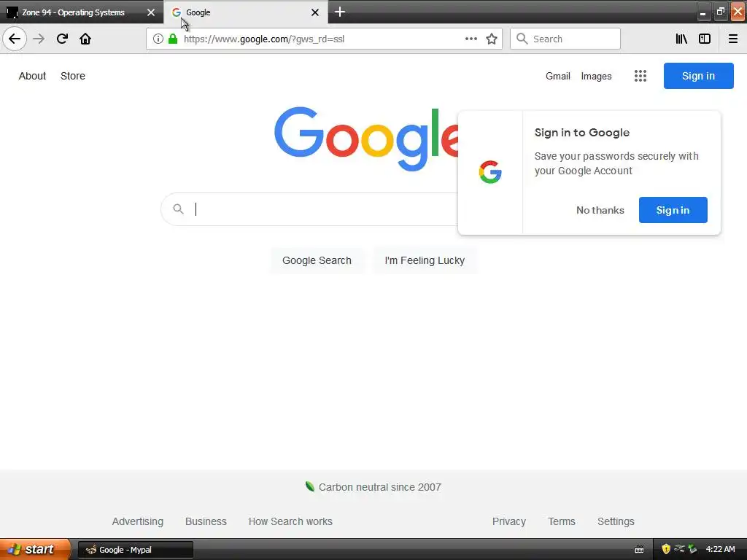Screen dimensions: 747x560
Task: Open the About link
Action: [32, 76]
